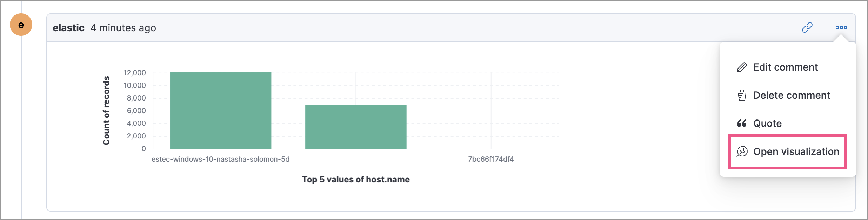Viewport: 868px width, 220px height.
Task: Click the orange elastic user avatar
Action: pos(21,25)
